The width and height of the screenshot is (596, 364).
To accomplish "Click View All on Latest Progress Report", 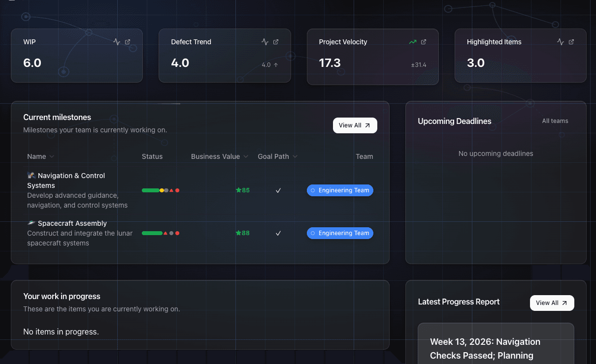I will pyautogui.click(x=552, y=303).
